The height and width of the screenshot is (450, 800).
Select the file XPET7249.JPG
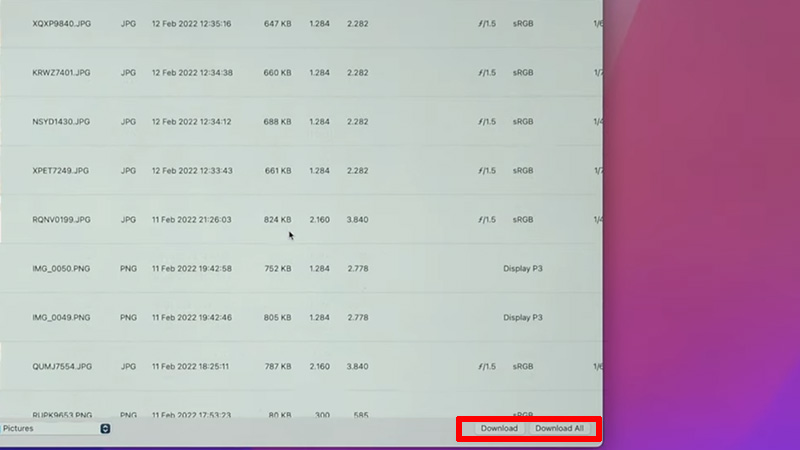61,171
